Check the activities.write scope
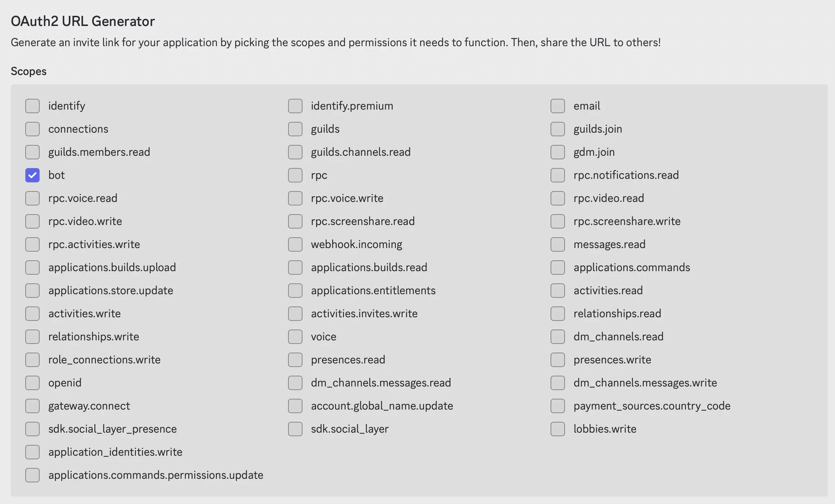 [32, 313]
